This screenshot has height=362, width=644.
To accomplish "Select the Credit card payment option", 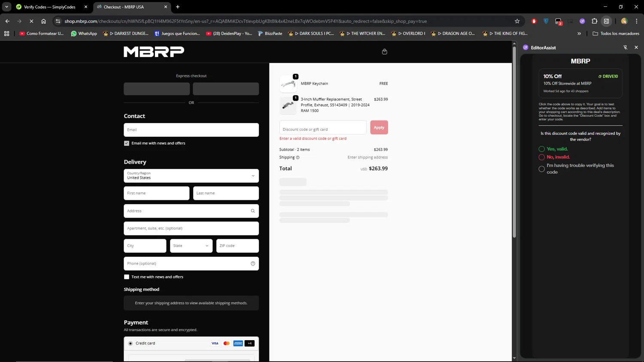I will click(x=131, y=344).
